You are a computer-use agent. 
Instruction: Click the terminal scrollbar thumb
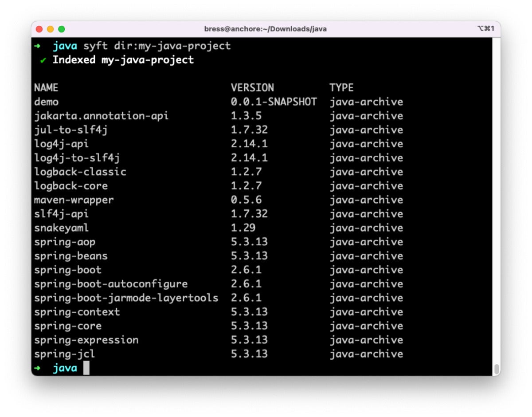(497, 369)
